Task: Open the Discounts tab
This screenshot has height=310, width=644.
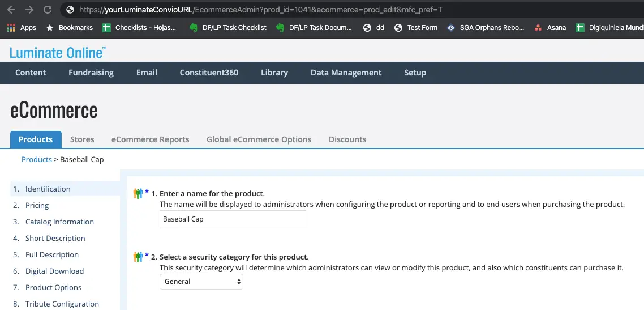Action: (x=347, y=139)
